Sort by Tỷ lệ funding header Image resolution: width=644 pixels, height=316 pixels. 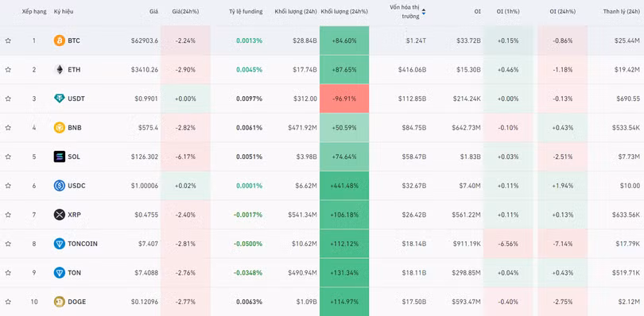246,11
